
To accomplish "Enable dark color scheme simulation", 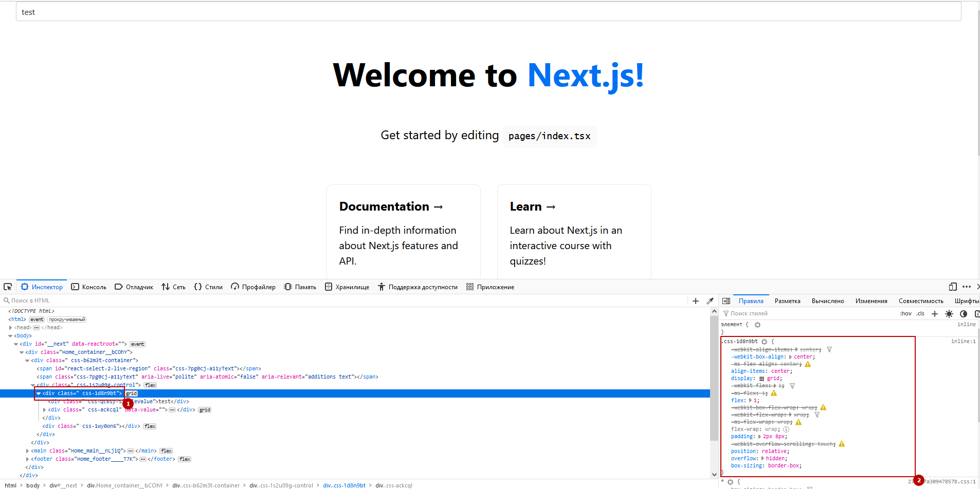I will pos(963,313).
